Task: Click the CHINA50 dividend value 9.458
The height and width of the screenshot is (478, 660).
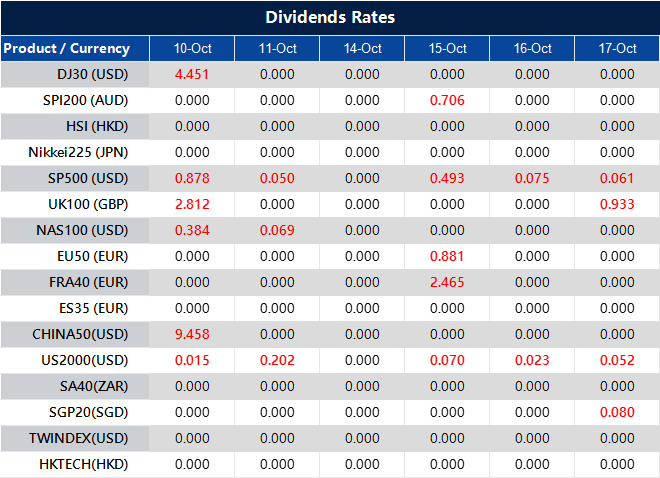Action: pos(192,334)
